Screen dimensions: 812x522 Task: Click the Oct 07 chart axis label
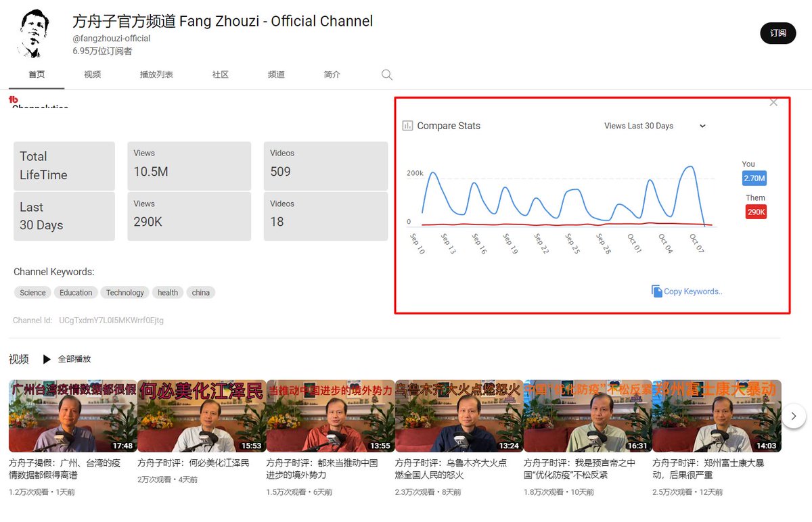click(x=697, y=243)
